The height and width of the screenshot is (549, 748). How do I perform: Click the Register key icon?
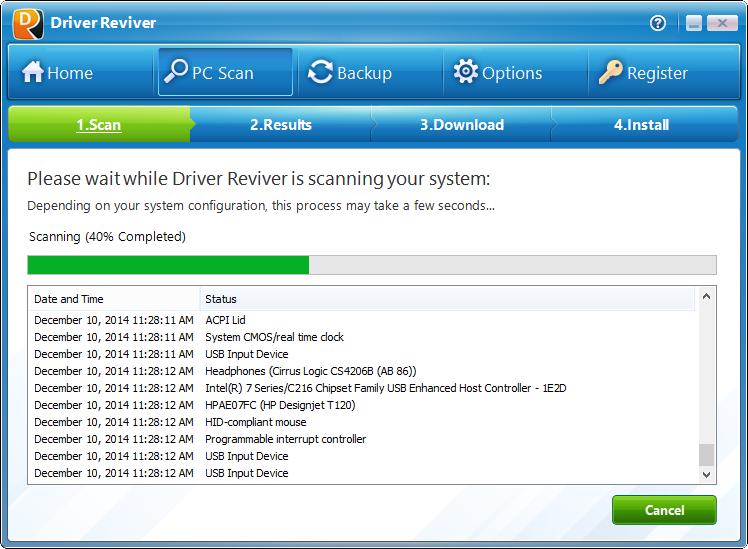610,73
